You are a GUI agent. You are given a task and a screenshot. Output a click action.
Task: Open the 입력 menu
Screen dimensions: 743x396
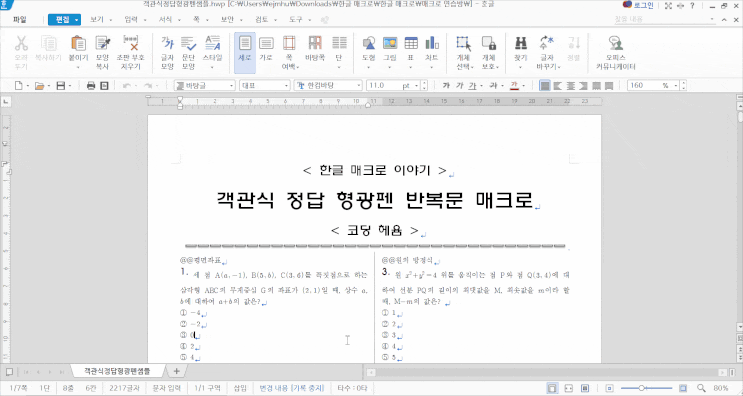[131, 19]
